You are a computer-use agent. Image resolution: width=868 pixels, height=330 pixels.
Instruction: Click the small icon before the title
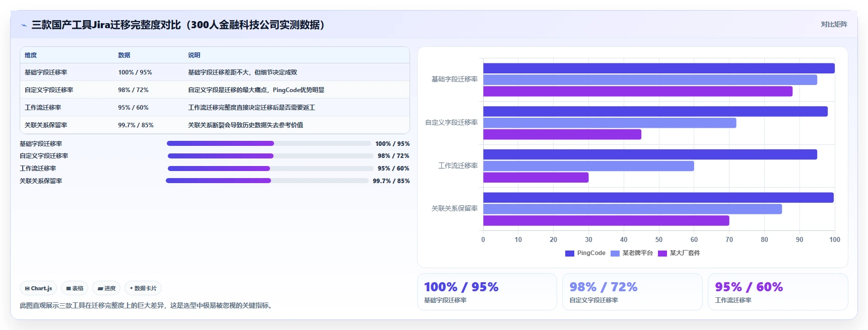click(24, 25)
